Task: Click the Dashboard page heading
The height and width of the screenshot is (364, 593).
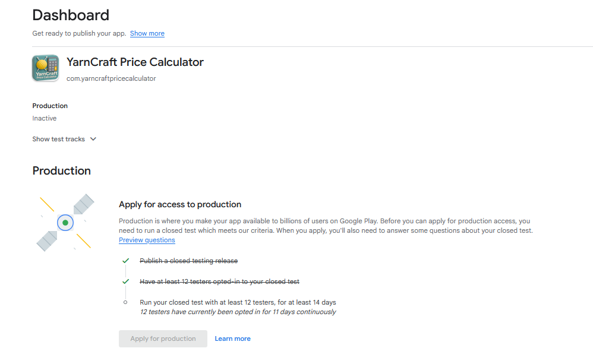Action: tap(71, 15)
